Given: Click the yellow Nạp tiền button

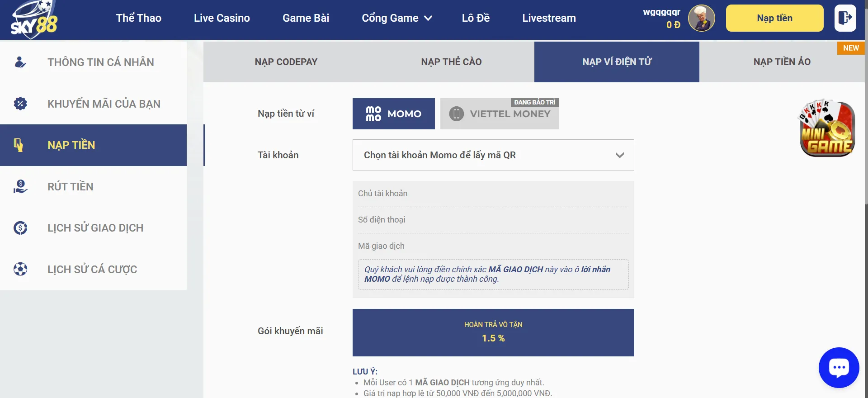Looking at the screenshot, I should (774, 18).
